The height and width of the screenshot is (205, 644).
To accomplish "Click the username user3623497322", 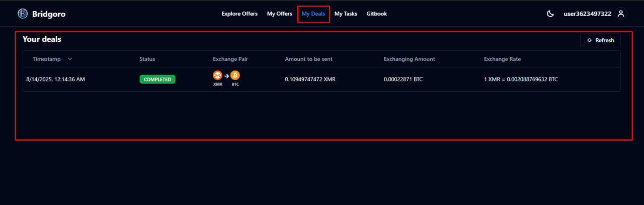I will tap(587, 14).
